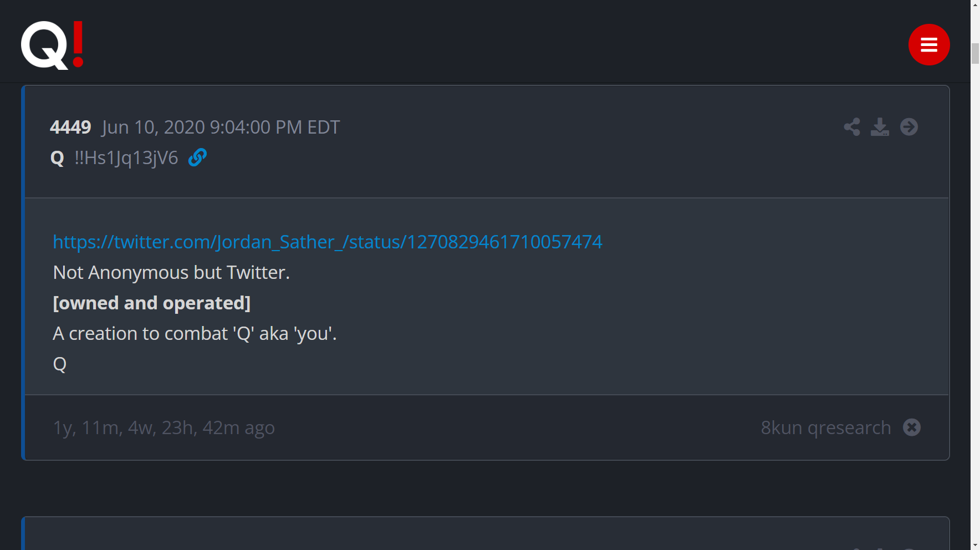
Task: Select the Q author name
Action: pyautogui.click(x=57, y=158)
